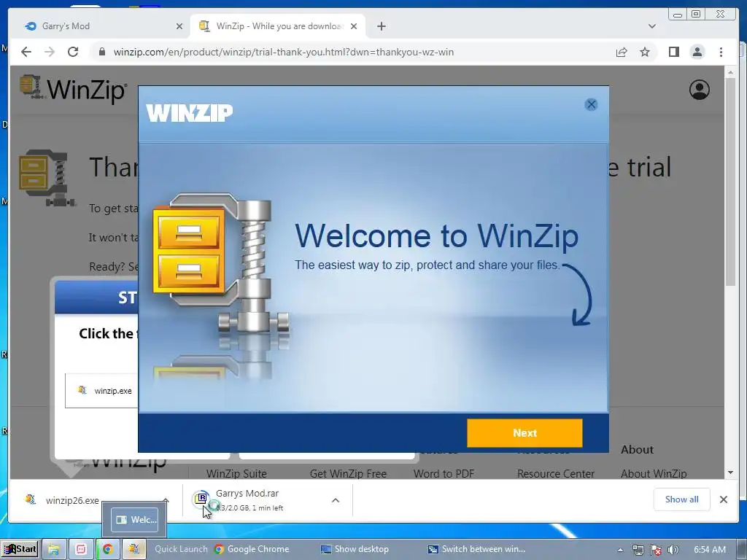This screenshot has width=747, height=560.
Task: Open the tab search chevron in Chrome
Action: point(652,26)
